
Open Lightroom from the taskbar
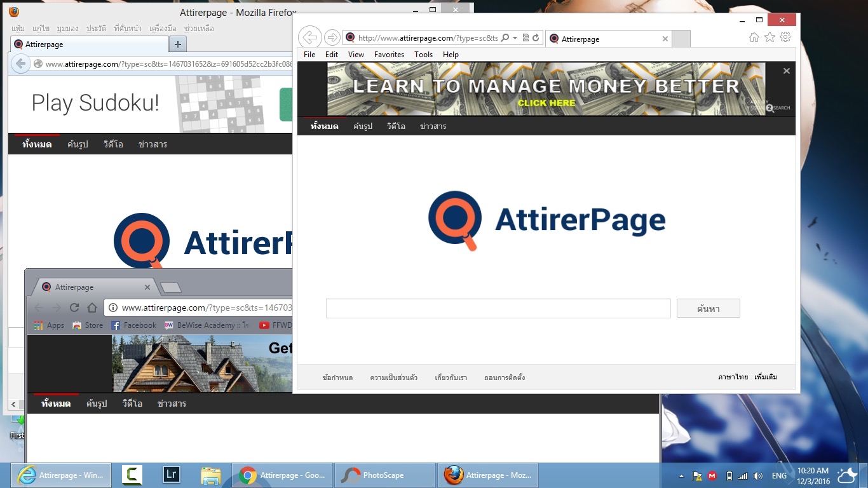point(170,475)
